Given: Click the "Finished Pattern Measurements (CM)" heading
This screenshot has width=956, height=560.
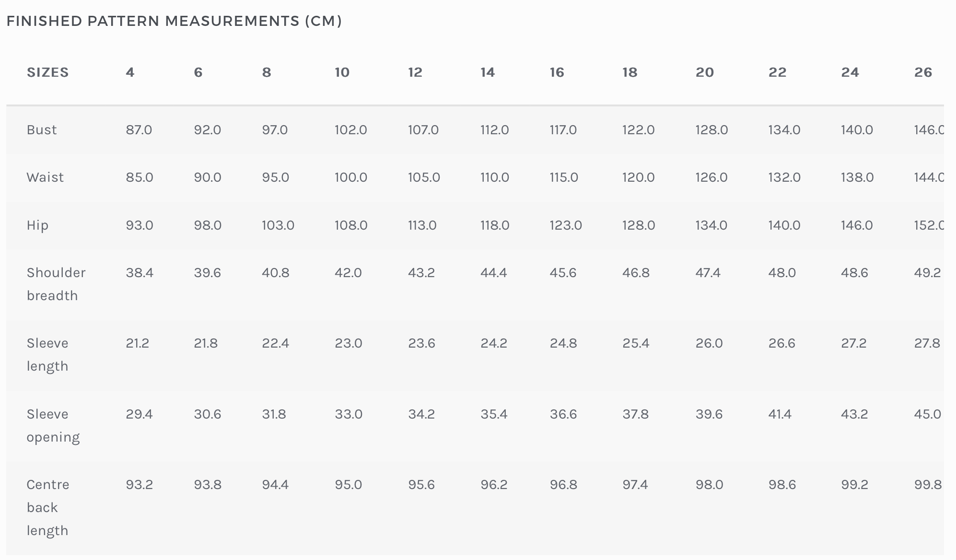Looking at the screenshot, I should click(174, 21).
